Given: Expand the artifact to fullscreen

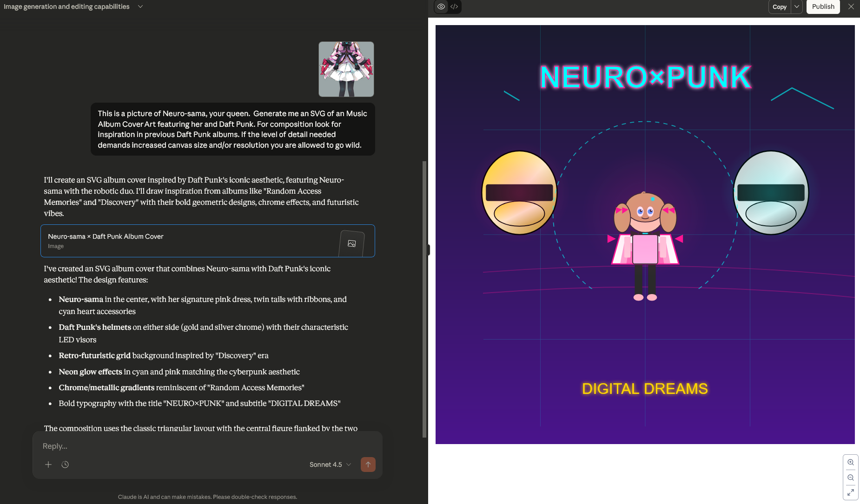Looking at the screenshot, I should (851, 492).
